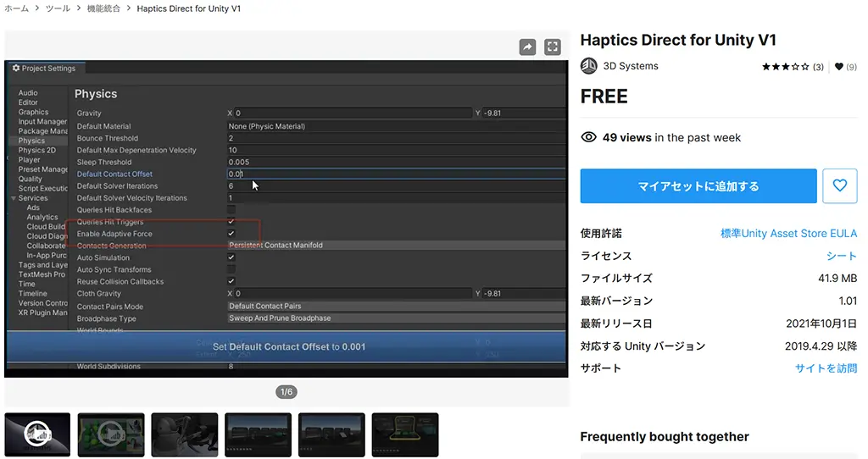Select the sixth thumbnail with yellow outline
Screen dimensions: 868x459
(405, 434)
